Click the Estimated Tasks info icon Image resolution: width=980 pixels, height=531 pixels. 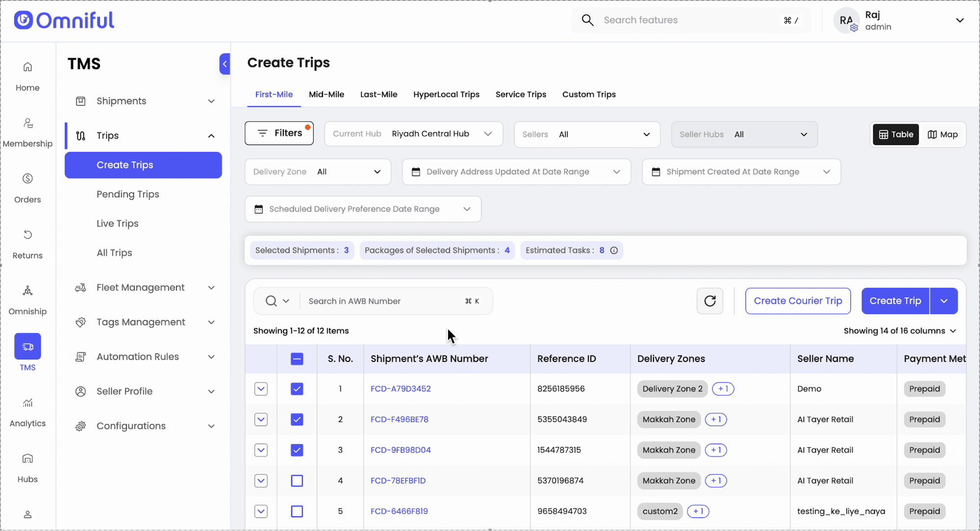tap(614, 250)
